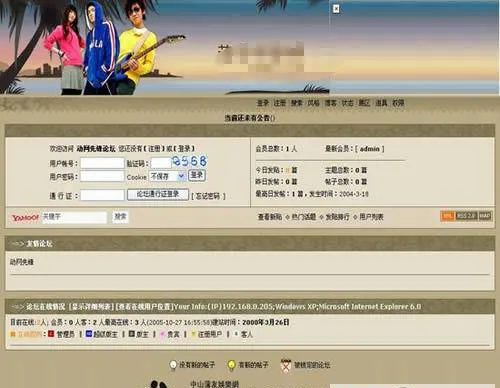The width and height of the screenshot is (500, 388).
Task: Open 状态 in the top navigation
Action: coord(347,103)
